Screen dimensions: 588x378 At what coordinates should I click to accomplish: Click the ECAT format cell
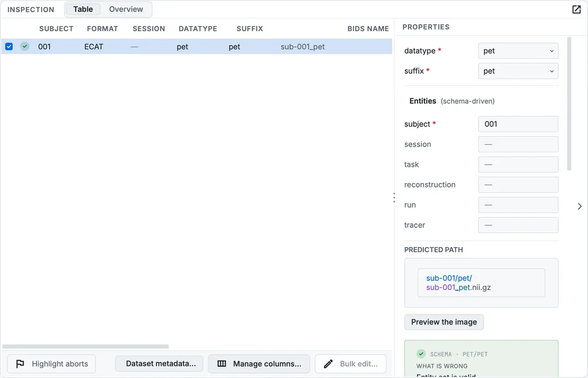click(x=94, y=47)
